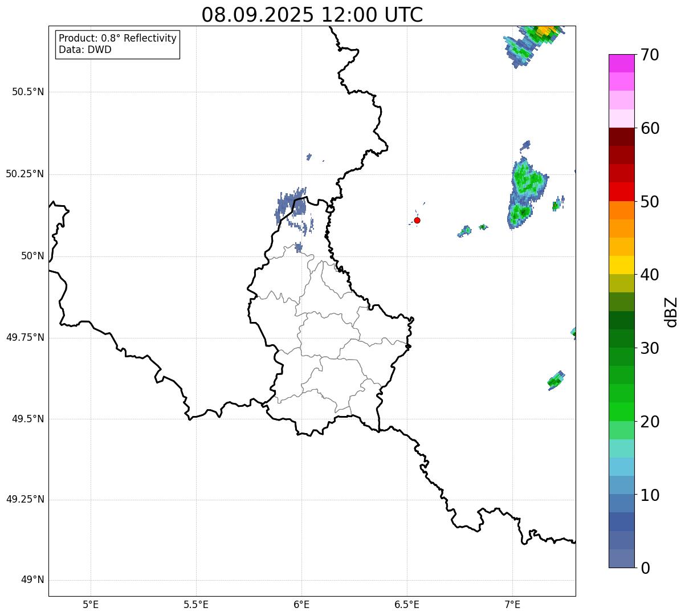The height and width of the screenshot is (616, 685).
Task: Click the 50.5°N latitude label
Action: coord(28,92)
